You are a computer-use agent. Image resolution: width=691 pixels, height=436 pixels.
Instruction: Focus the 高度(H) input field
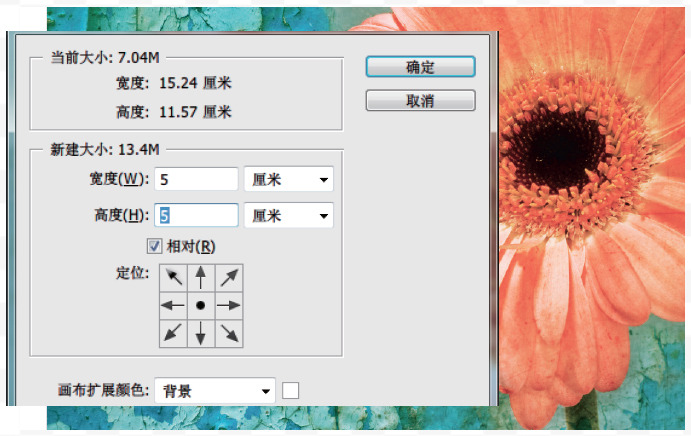point(196,215)
